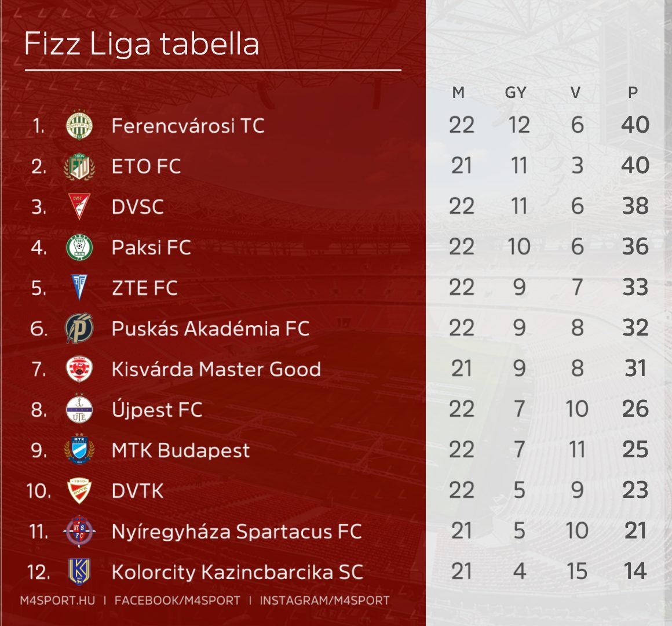Select the Nyíregyháza Spartacus FC logo
Image resolution: width=672 pixels, height=626 pixels.
tap(79, 532)
